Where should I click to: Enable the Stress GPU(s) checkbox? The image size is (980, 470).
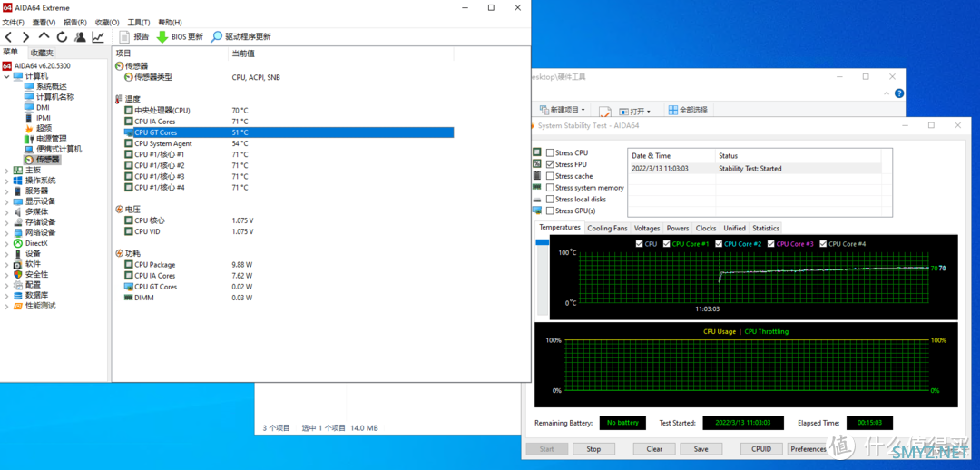550,211
